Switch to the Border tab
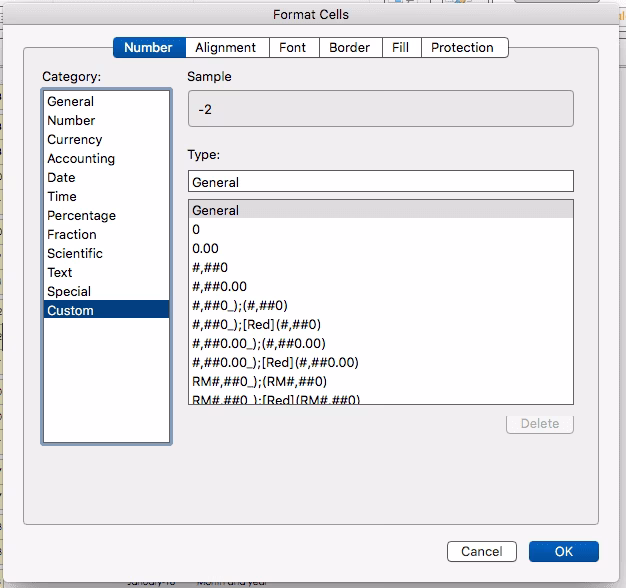Viewport: 626px width, 588px height. point(351,48)
